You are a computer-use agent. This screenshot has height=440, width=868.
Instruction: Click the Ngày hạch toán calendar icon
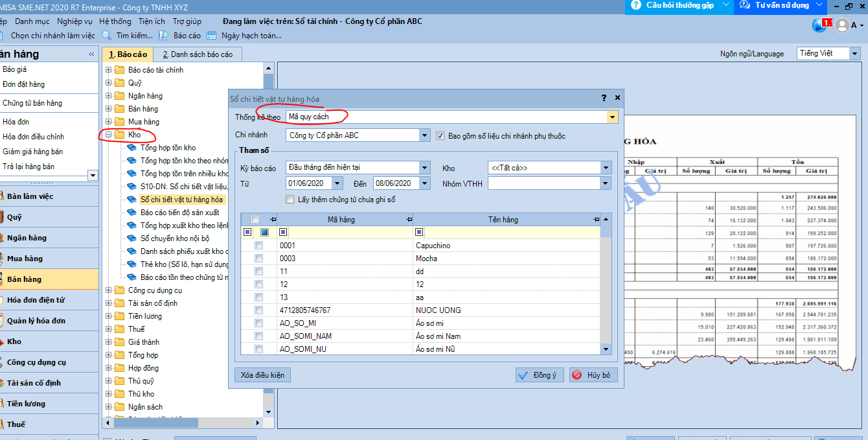tap(211, 36)
